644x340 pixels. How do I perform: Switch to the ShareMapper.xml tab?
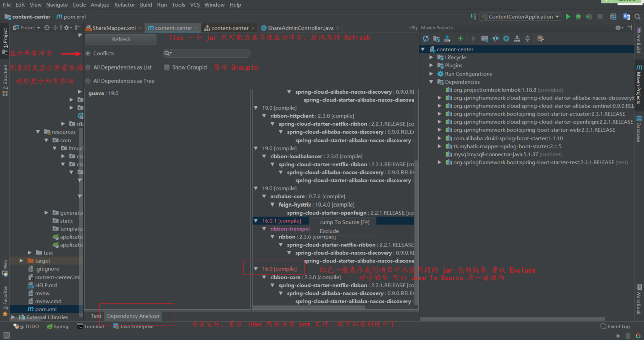[x=114, y=28]
